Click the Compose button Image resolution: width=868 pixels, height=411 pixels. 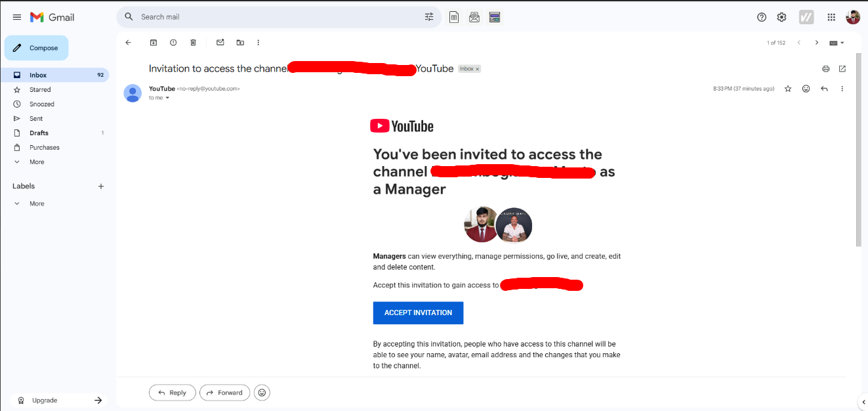[x=37, y=48]
